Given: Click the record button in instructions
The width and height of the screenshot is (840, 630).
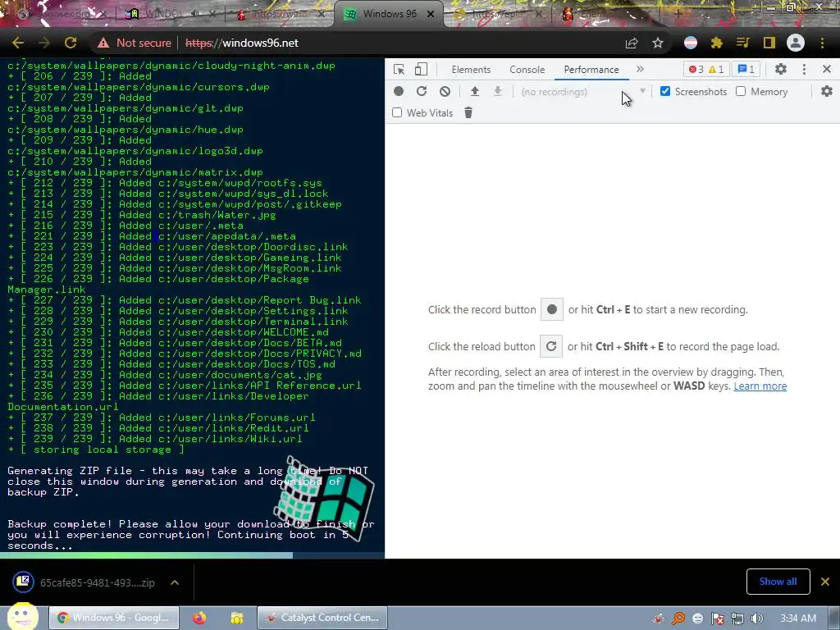Looking at the screenshot, I should [x=552, y=309].
